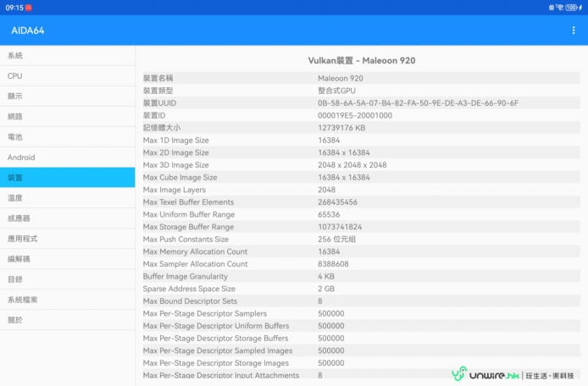Tap Max Per-Stage Descriptor Storage Buffers label

215,338
